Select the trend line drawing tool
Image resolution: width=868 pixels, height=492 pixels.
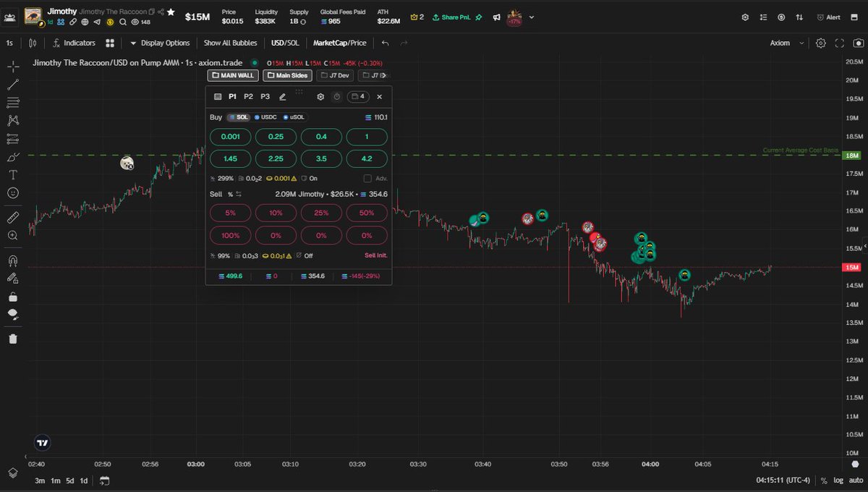(13, 85)
